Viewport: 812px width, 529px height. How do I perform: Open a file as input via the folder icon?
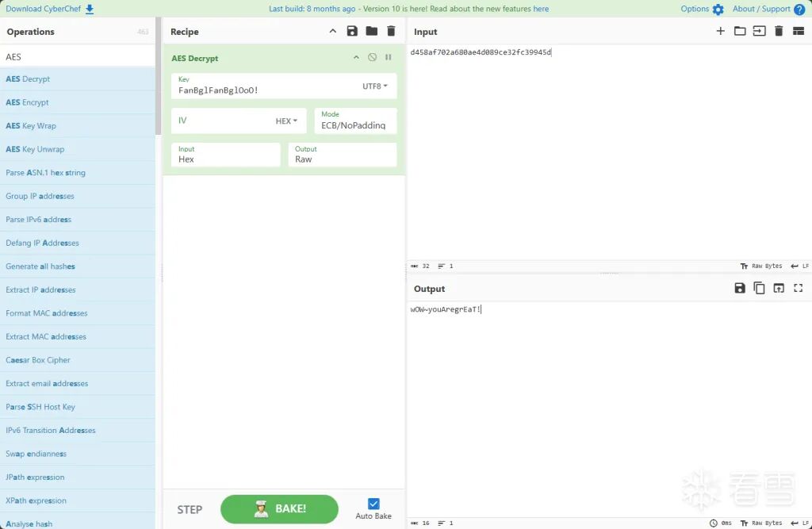(740, 31)
